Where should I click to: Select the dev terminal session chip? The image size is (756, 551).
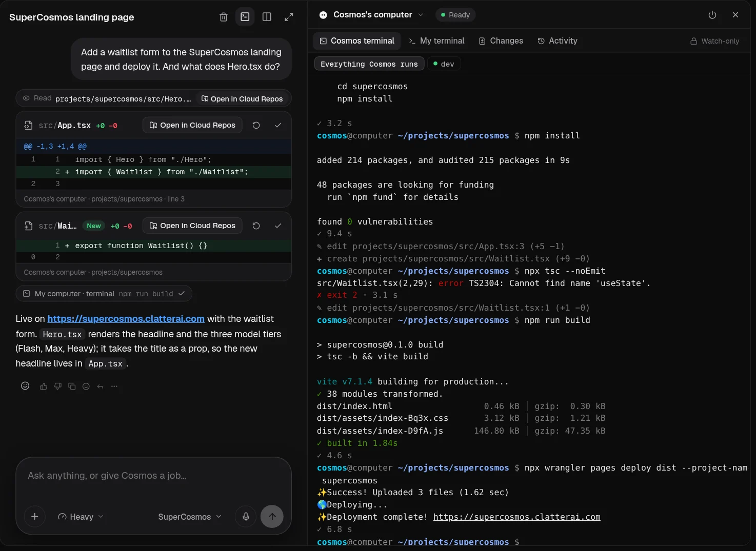click(x=444, y=64)
